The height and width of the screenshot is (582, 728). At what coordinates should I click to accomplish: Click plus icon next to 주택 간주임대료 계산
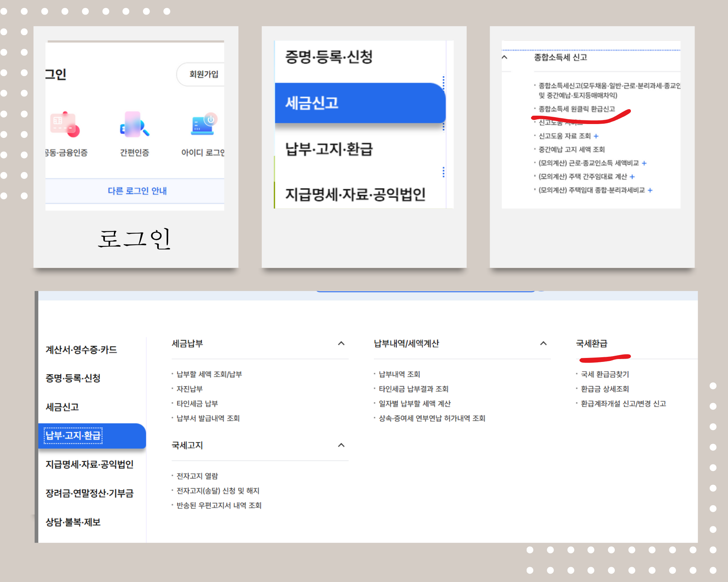(x=632, y=177)
